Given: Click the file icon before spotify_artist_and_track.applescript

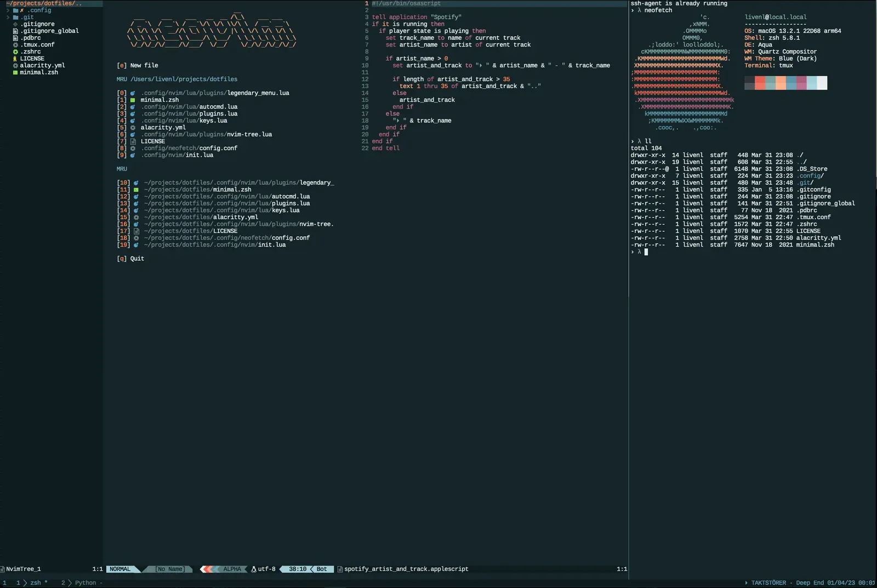Looking at the screenshot, I should tap(340, 569).
